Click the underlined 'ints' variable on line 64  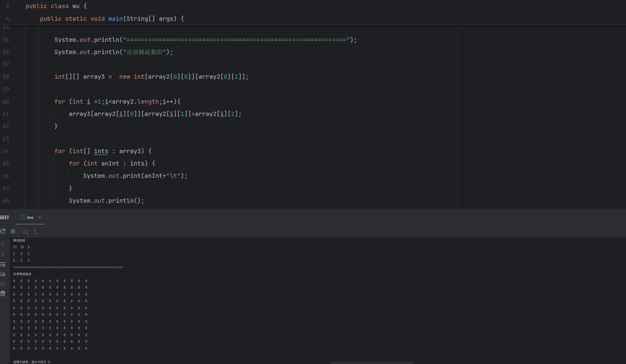click(101, 151)
